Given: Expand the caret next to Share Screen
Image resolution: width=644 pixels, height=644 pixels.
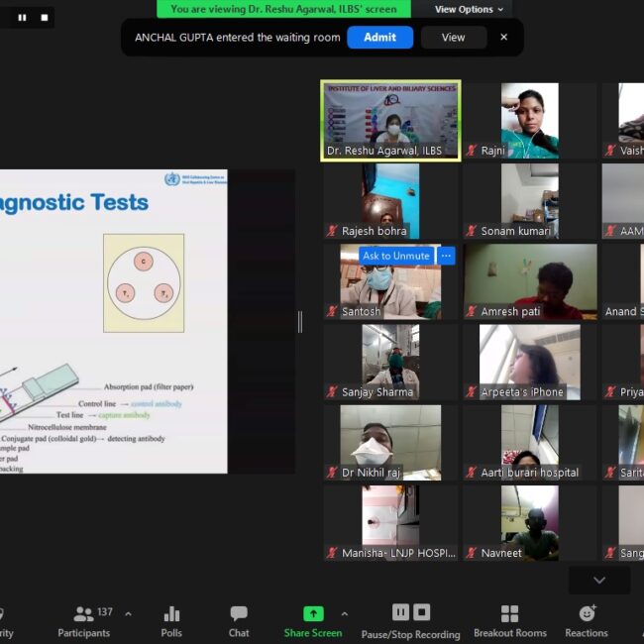Looking at the screenshot, I should point(344,614).
